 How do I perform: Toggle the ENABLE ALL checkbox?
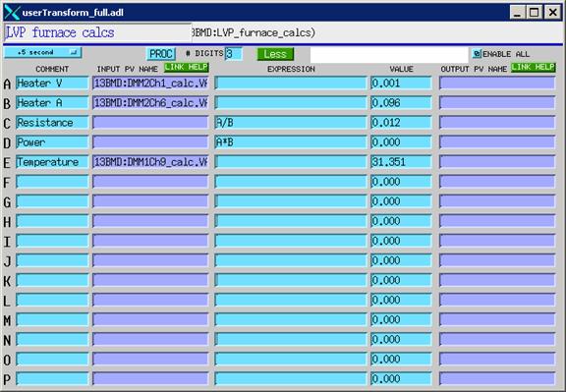tap(477, 54)
